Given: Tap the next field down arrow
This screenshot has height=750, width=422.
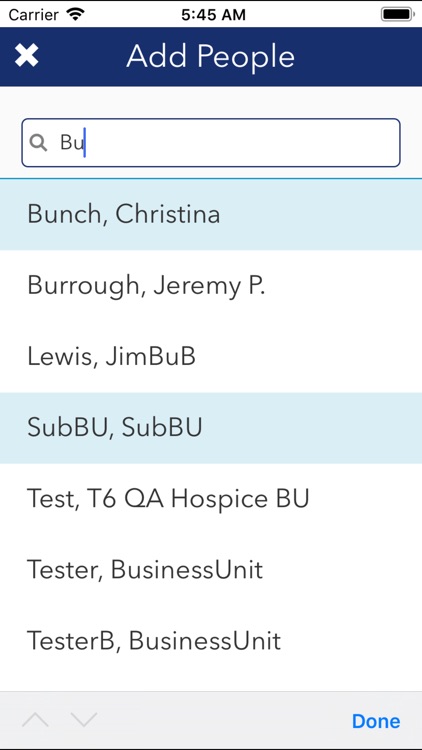Looking at the screenshot, I should tap(84, 719).
